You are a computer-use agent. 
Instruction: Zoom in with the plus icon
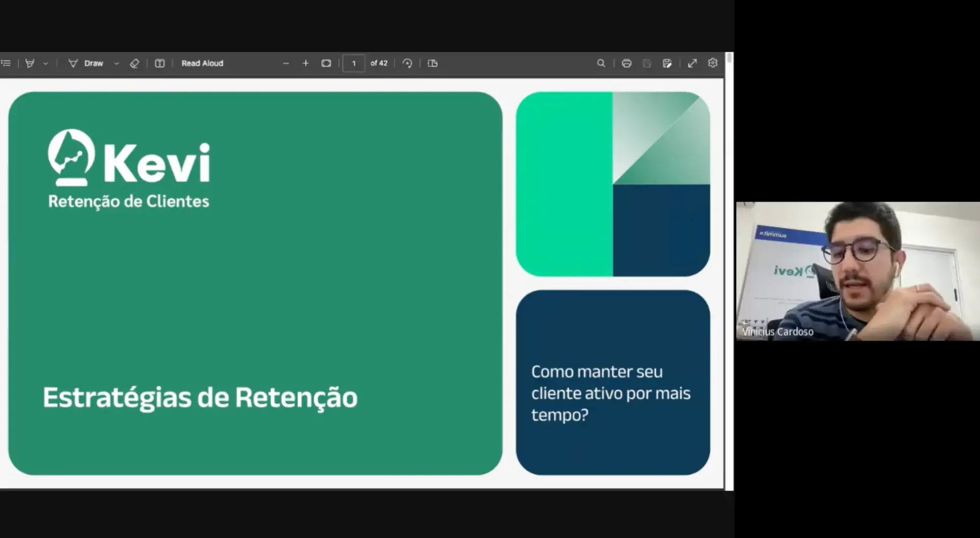305,63
